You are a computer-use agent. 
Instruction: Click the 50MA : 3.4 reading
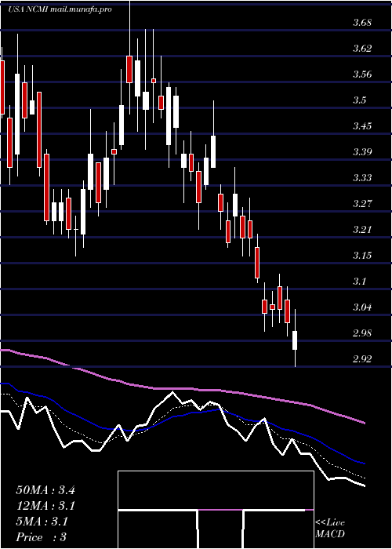[45, 490]
